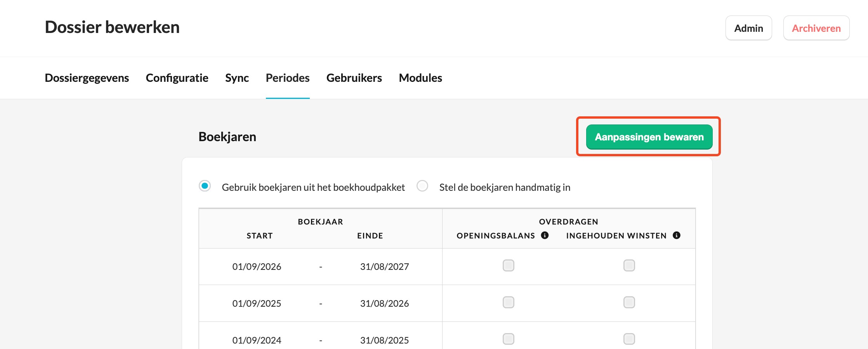The width and height of the screenshot is (868, 349).
Task: Select the Periodes tab
Action: [288, 78]
